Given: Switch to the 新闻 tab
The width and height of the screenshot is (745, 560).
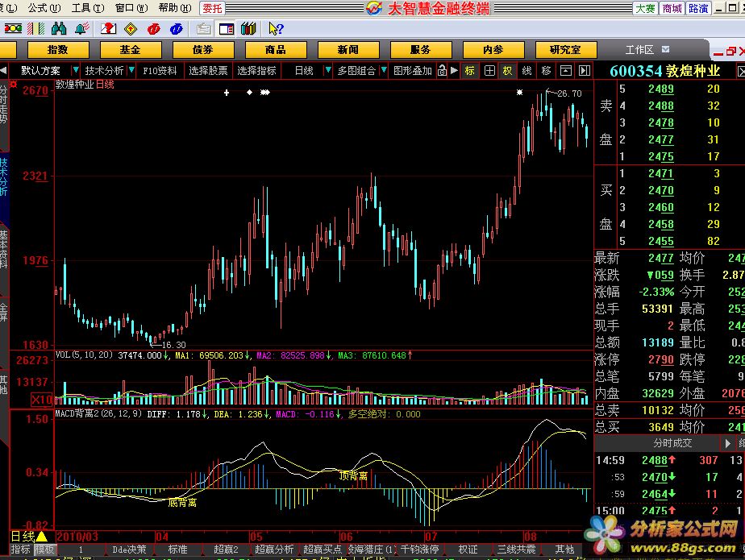Looking at the screenshot, I should [348, 50].
